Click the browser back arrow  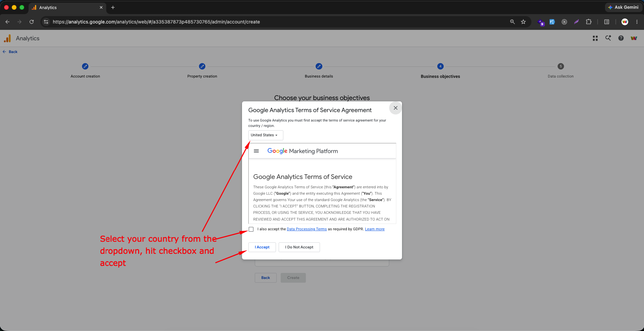tap(7, 22)
